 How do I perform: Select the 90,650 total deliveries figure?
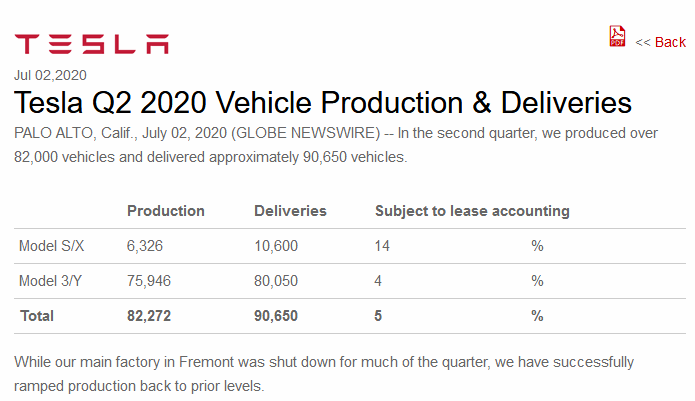point(278,316)
